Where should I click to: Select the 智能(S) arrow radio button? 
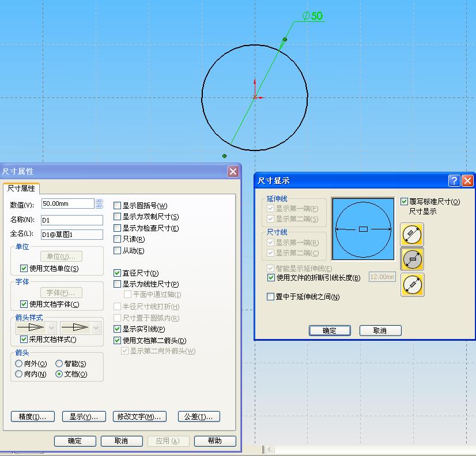[x=59, y=363]
